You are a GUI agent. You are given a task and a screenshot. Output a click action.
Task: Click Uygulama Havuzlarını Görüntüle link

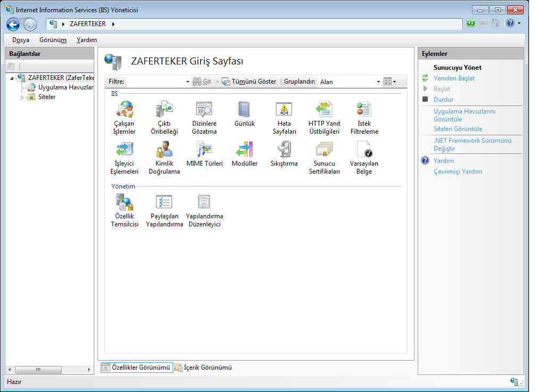tap(465, 116)
